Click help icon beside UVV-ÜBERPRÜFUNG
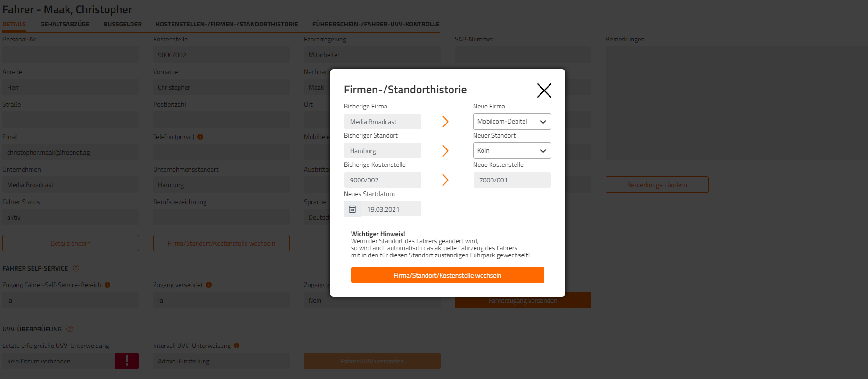 tap(70, 329)
